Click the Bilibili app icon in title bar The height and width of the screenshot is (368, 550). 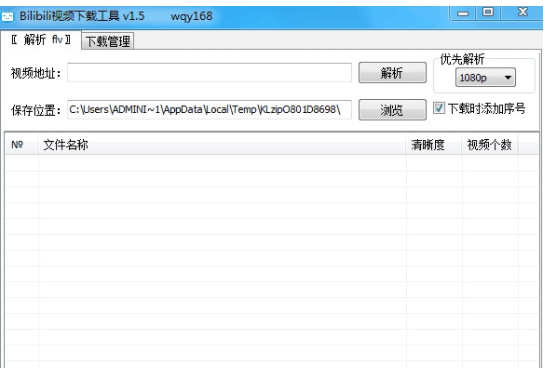click(x=7, y=16)
